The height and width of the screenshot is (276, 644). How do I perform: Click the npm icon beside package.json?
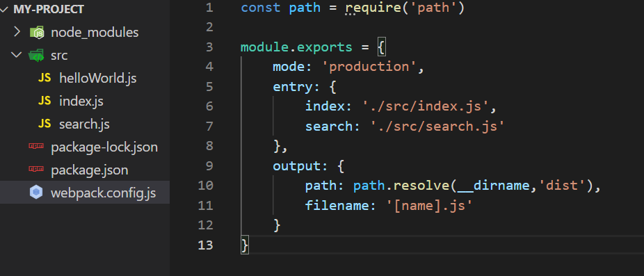(x=36, y=169)
